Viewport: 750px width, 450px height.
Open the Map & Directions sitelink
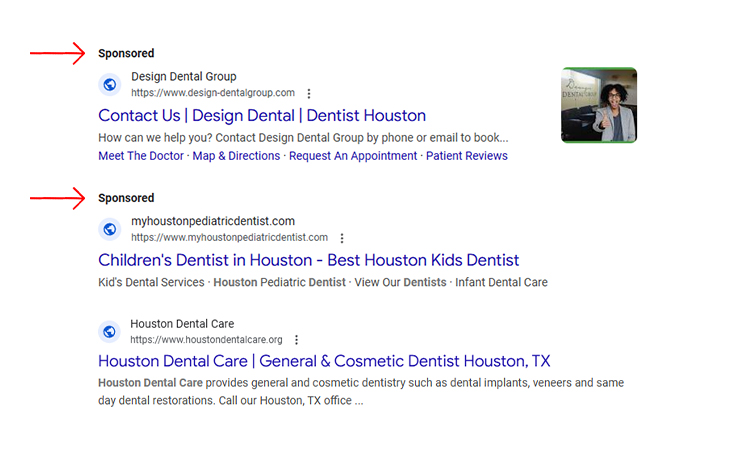[x=236, y=156]
